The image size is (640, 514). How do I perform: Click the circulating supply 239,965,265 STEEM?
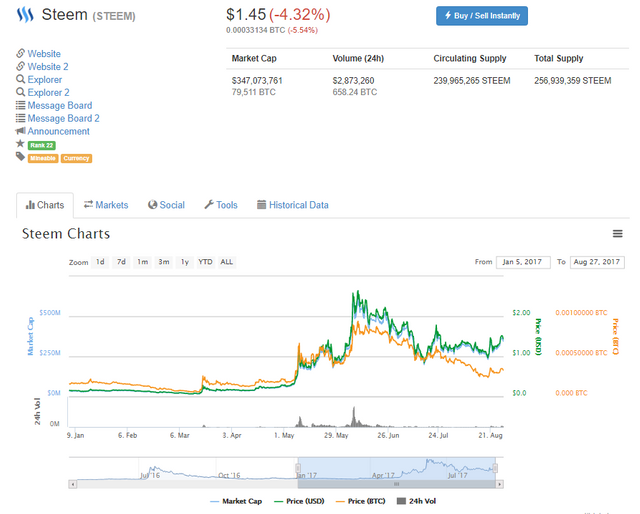pyautogui.click(x=472, y=81)
